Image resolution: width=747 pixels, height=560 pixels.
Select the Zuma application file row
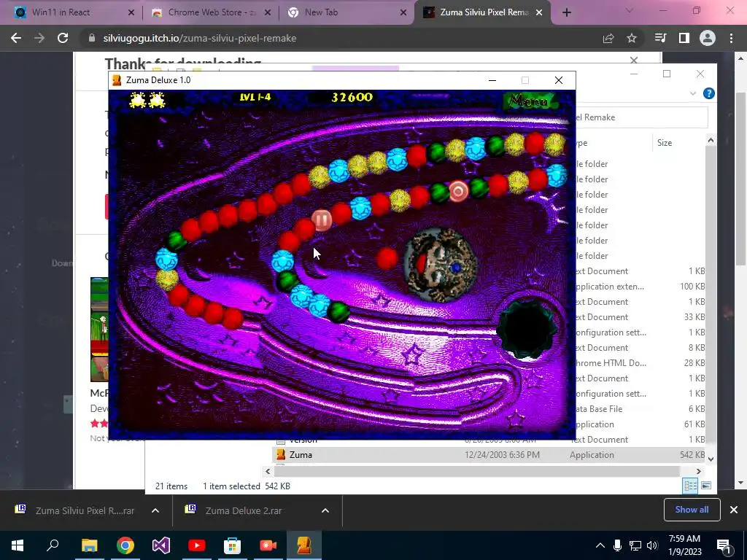click(x=489, y=455)
